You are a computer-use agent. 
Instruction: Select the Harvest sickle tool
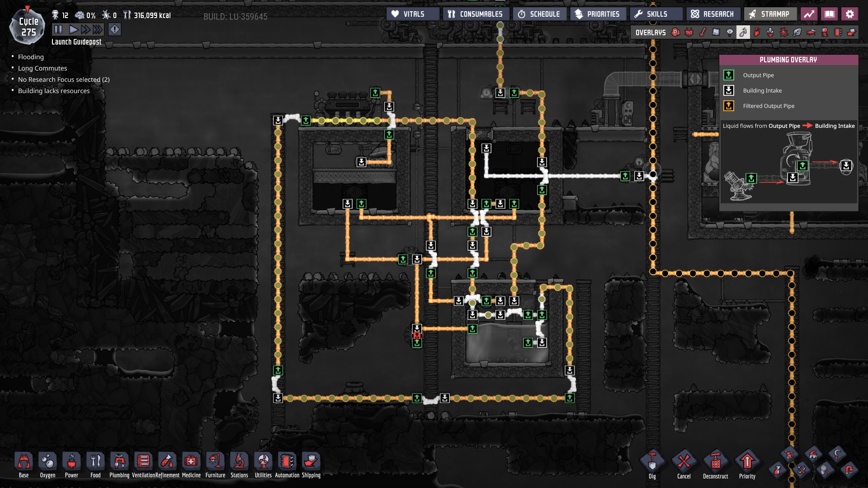837,454
